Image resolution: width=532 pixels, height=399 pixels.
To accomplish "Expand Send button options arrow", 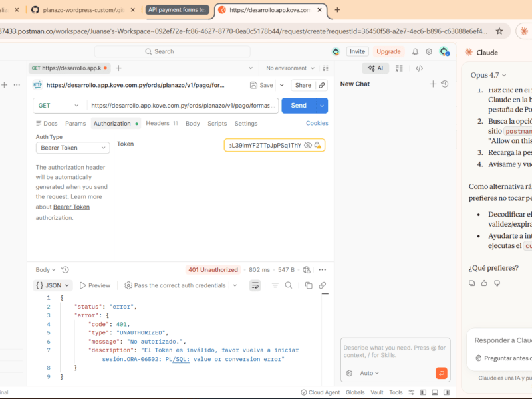I will (x=322, y=106).
